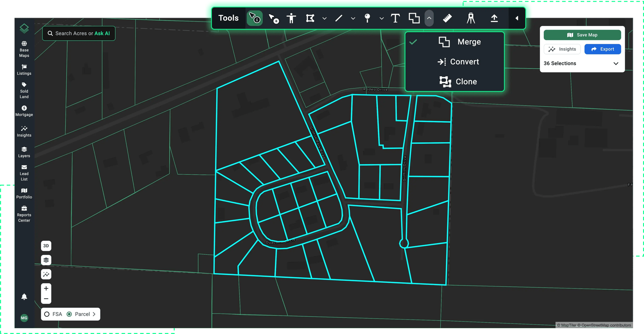Choose Convert from the dropdown menu
644x334 pixels.
pos(455,62)
